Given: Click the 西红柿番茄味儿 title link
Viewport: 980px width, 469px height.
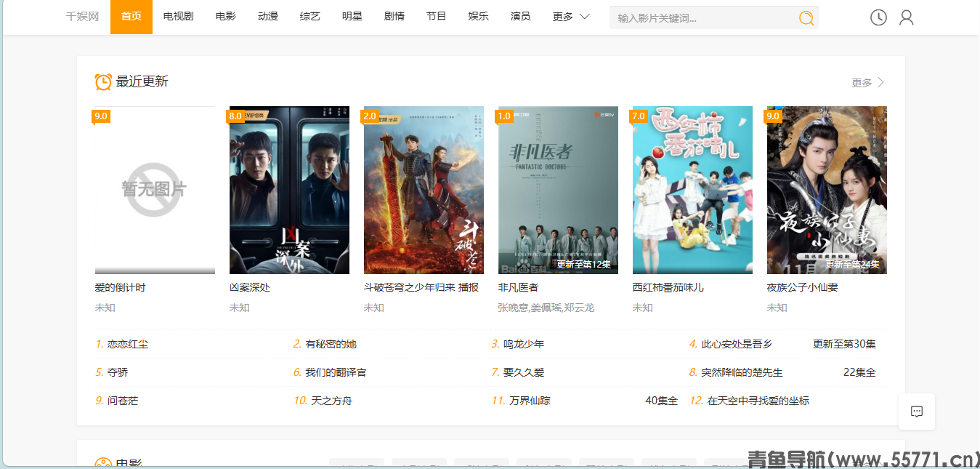Looking at the screenshot, I should coord(668,288).
